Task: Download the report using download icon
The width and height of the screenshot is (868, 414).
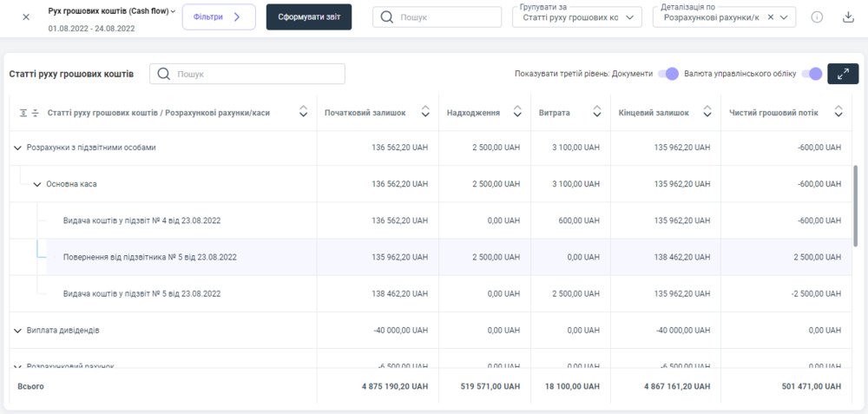Action: pyautogui.click(x=849, y=17)
